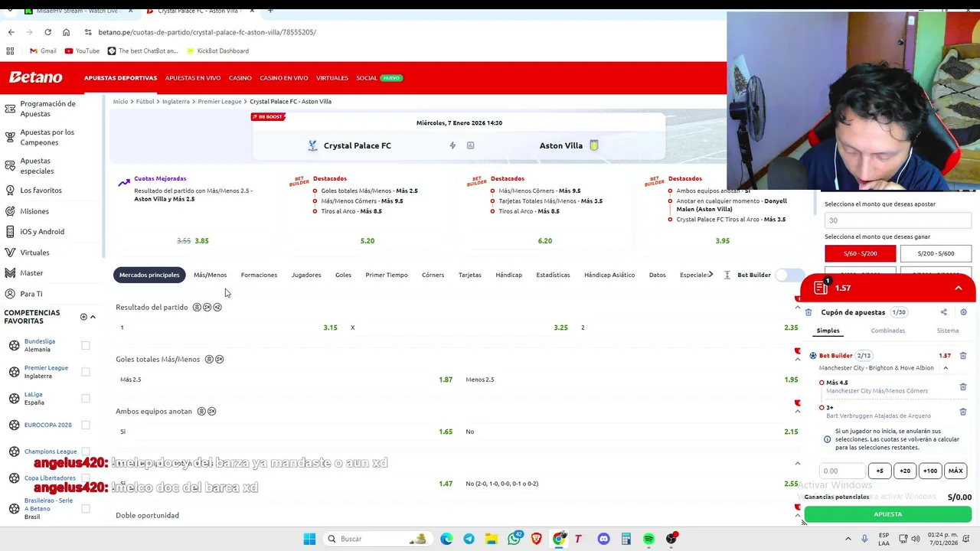980x551 pixels.
Task: Open Premier League breadcrumb link
Action: (220, 101)
